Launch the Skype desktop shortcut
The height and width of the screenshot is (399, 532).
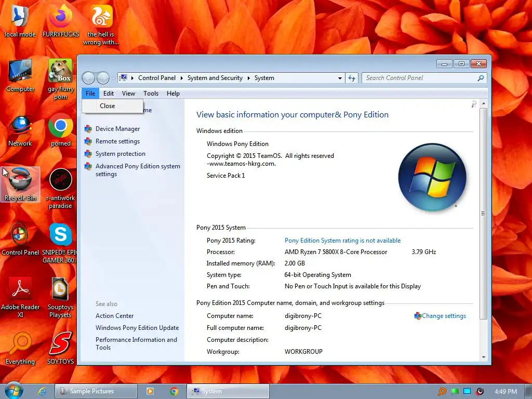click(x=60, y=243)
